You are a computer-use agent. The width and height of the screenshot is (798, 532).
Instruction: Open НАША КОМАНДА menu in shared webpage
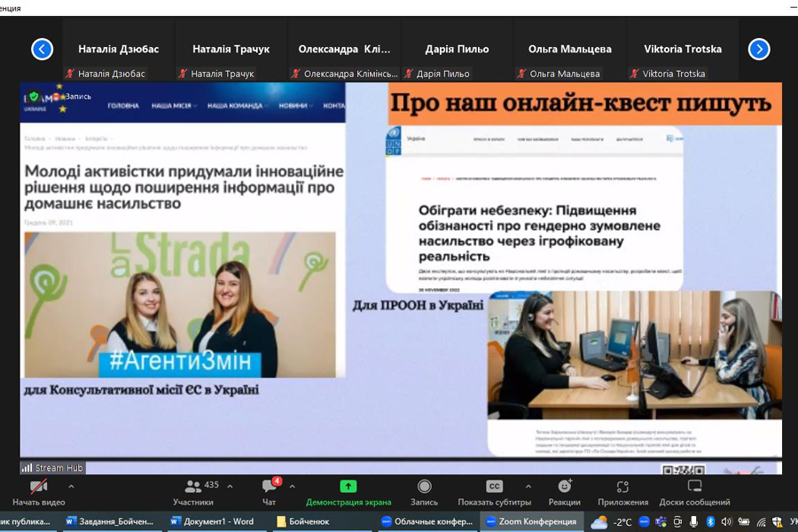click(237, 106)
